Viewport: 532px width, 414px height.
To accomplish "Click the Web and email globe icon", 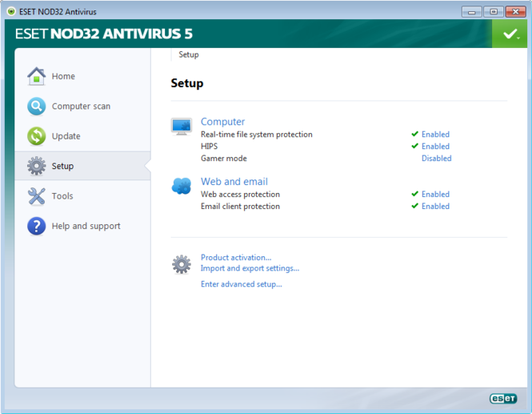I will tap(182, 187).
